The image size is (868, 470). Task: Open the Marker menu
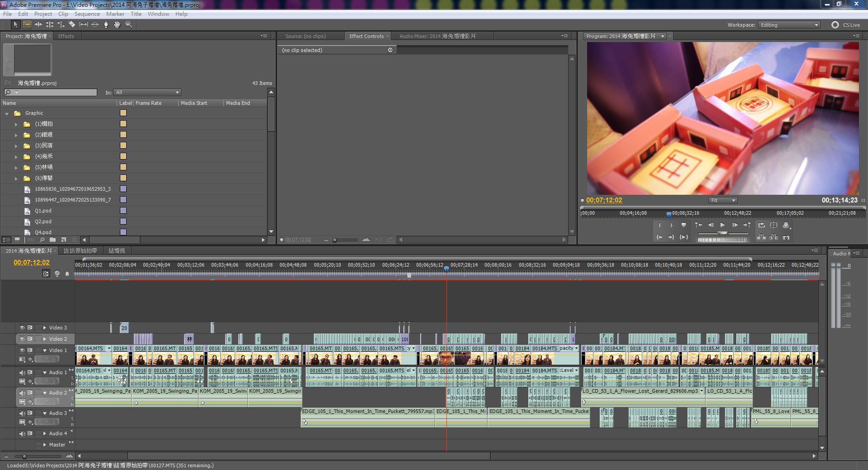115,14
